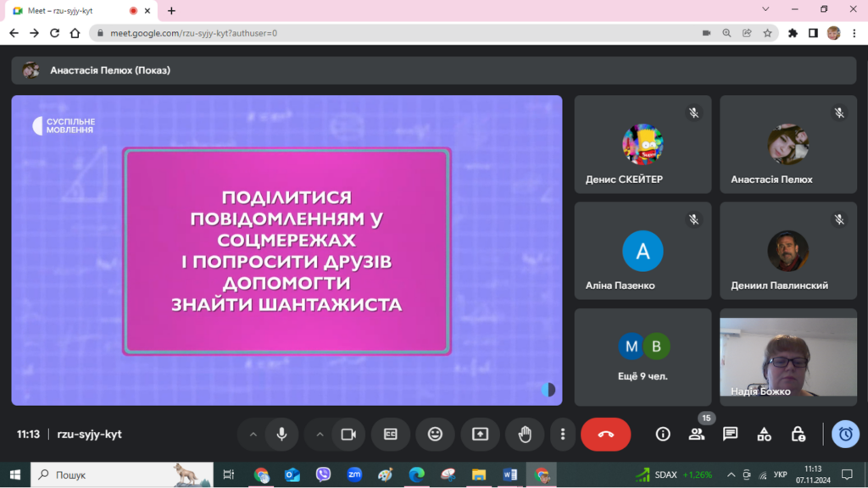Expand video settings arrow beside camera
Viewport: 868px width, 488px height.
click(320, 435)
